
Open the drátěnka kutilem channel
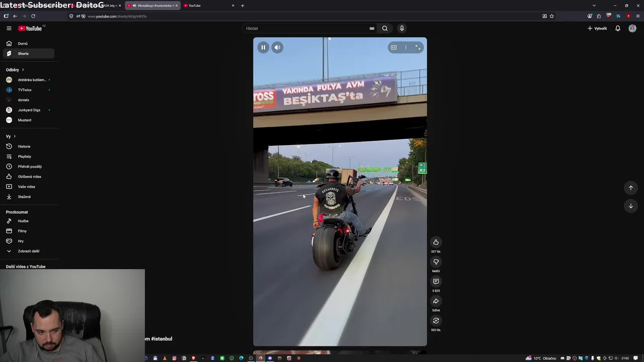point(29,79)
